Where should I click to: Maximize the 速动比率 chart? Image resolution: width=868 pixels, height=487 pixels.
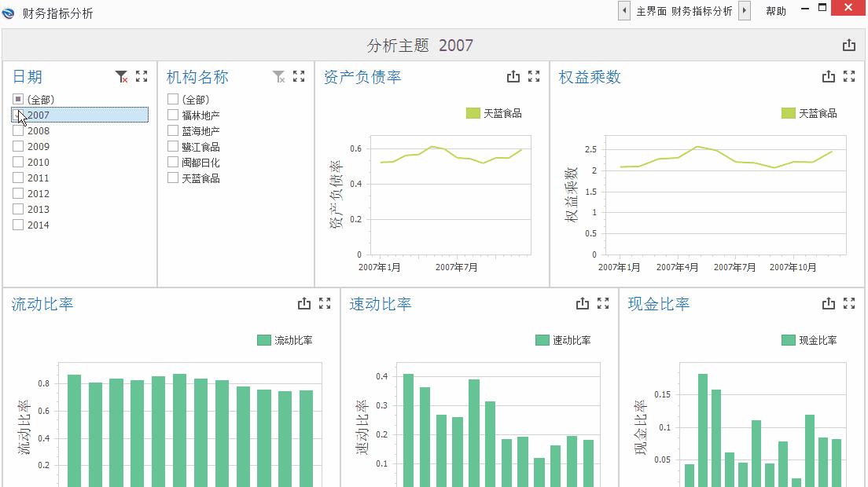603,303
